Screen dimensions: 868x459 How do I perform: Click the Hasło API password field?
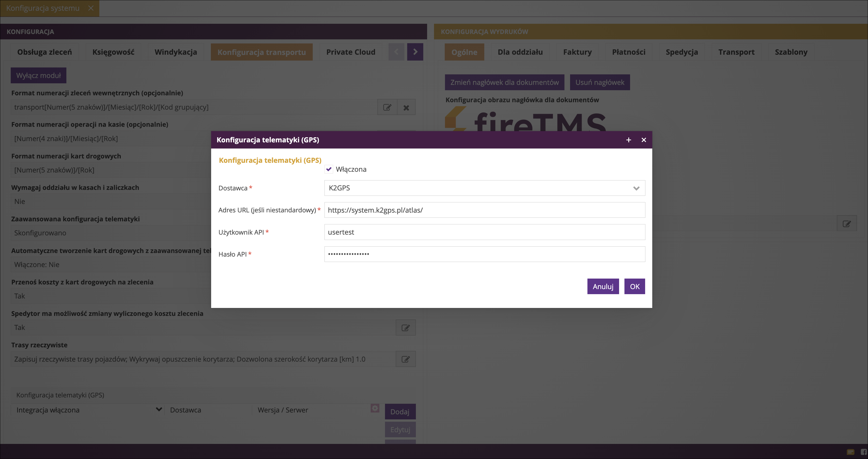point(485,254)
